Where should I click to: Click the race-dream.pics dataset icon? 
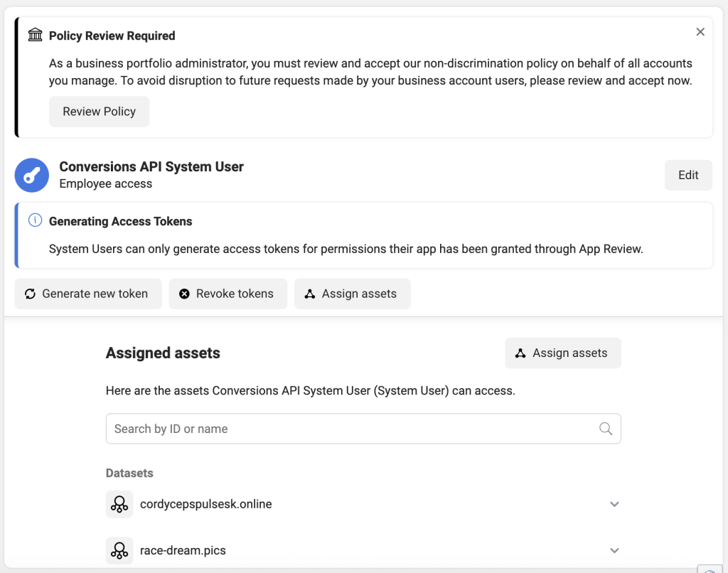click(119, 551)
